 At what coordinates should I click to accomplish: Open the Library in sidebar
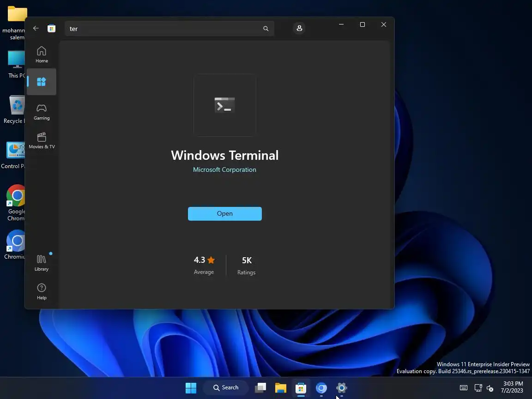point(42,263)
